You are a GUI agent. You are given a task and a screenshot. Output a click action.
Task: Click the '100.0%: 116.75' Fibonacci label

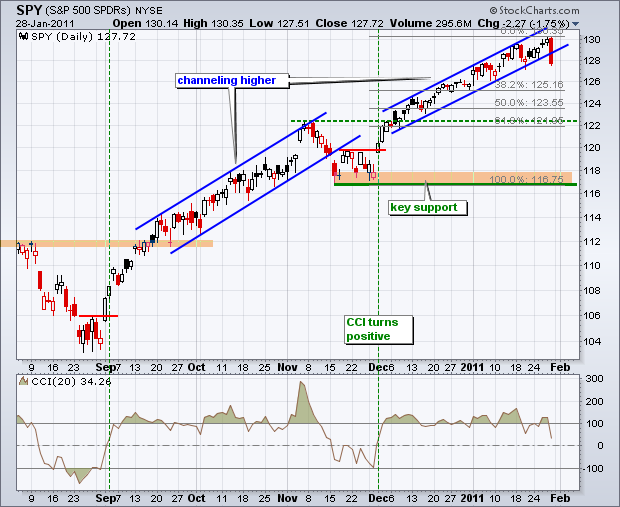526,180
